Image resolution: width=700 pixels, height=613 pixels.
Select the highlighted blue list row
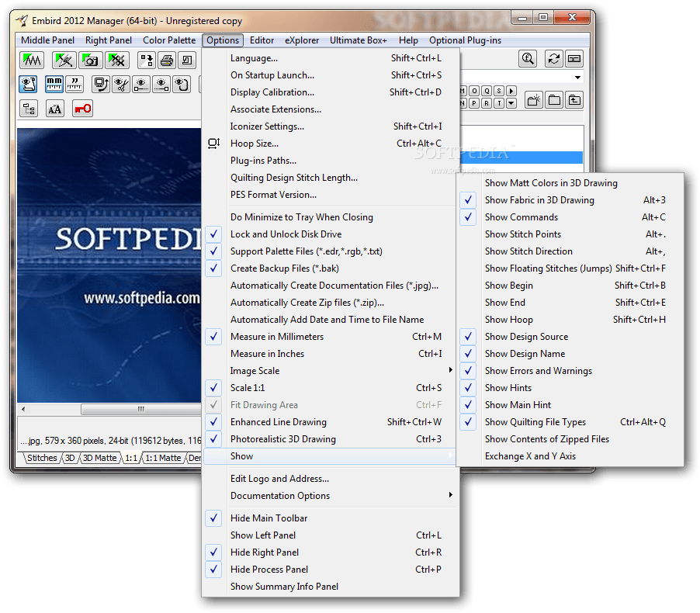pos(522,158)
